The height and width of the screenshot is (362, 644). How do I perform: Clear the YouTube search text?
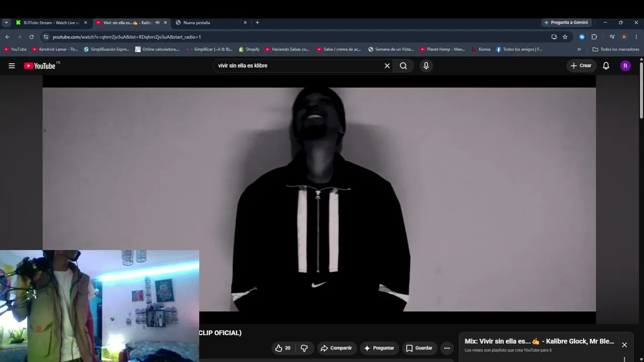[x=387, y=66]
